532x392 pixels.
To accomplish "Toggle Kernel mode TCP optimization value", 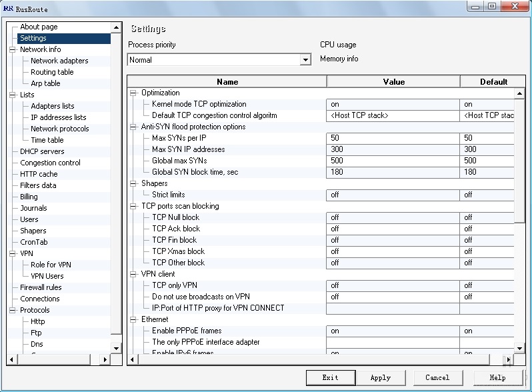I will 393,104.
